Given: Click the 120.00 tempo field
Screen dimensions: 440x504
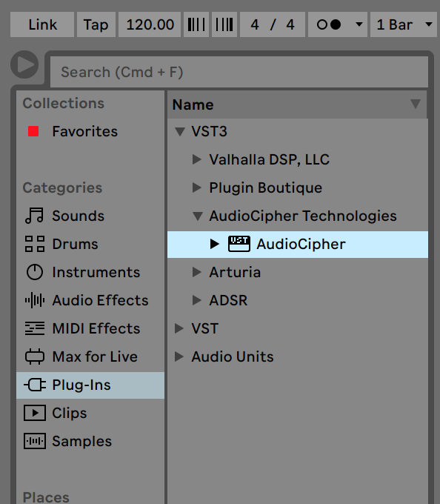Looking at the screenshot, I should pyautogui.click(x=150, y=24).
